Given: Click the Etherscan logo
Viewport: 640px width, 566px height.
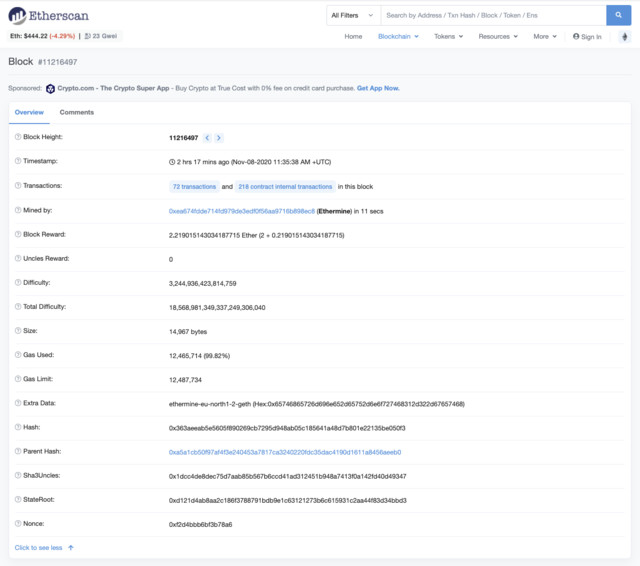Looking at the screenshot, I should point(48,16).
